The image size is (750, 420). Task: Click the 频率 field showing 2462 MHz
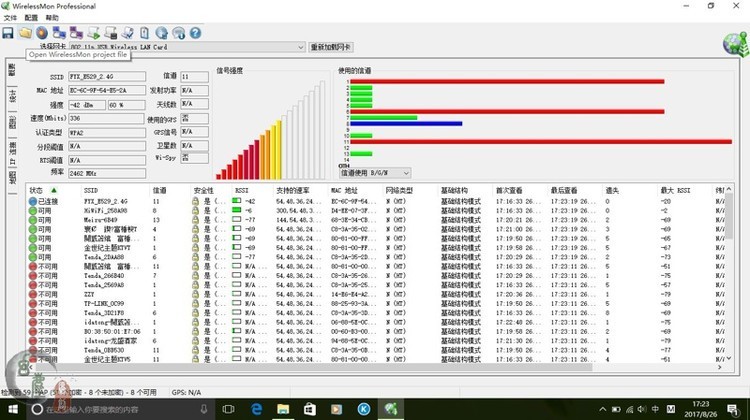coord(107,173)
